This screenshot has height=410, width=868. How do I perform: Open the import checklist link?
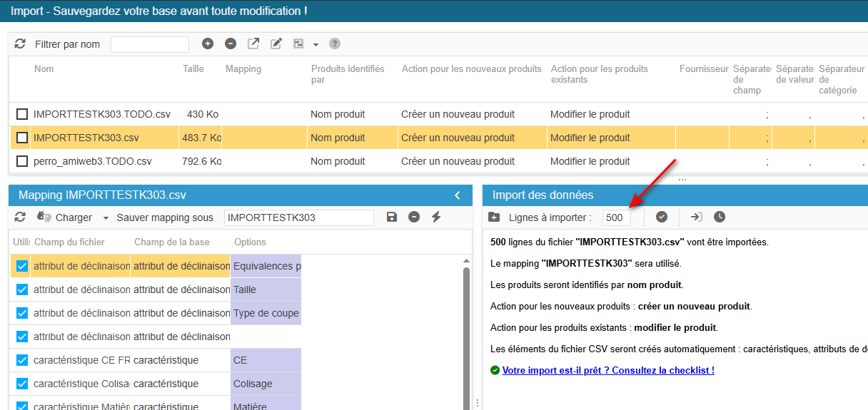click(608, 370)
